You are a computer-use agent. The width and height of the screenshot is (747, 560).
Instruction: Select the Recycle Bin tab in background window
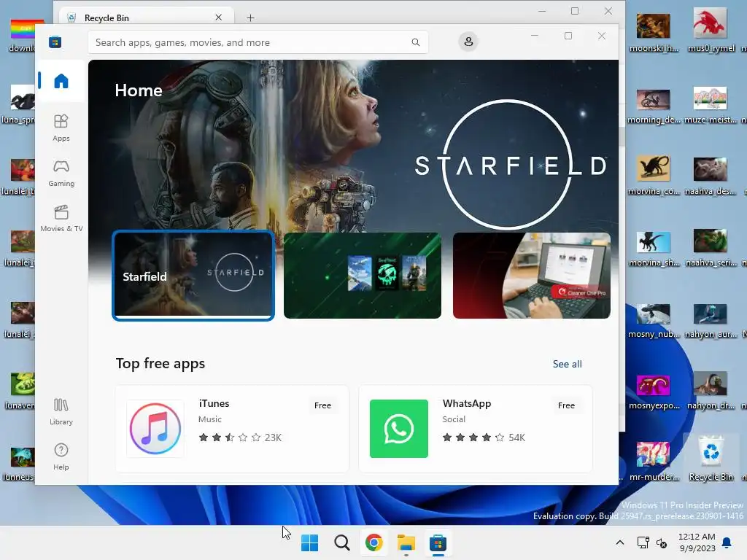(x=145, y=17)
